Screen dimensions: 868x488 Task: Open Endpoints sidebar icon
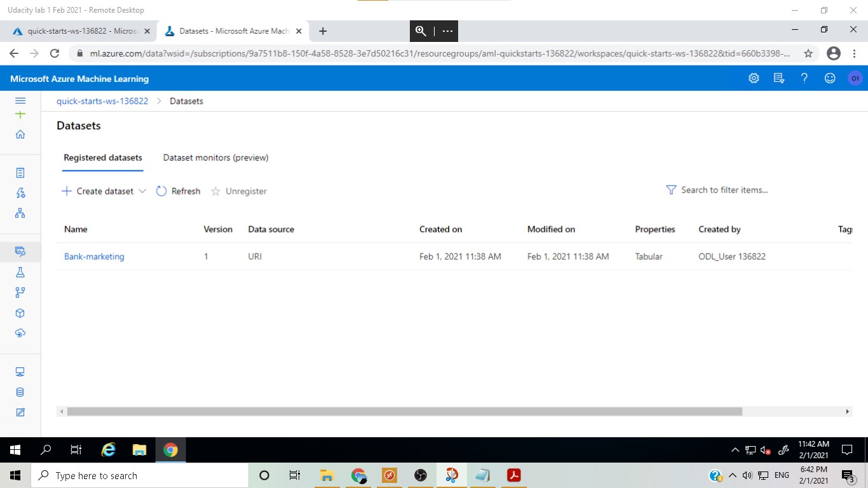pos(20,333)
